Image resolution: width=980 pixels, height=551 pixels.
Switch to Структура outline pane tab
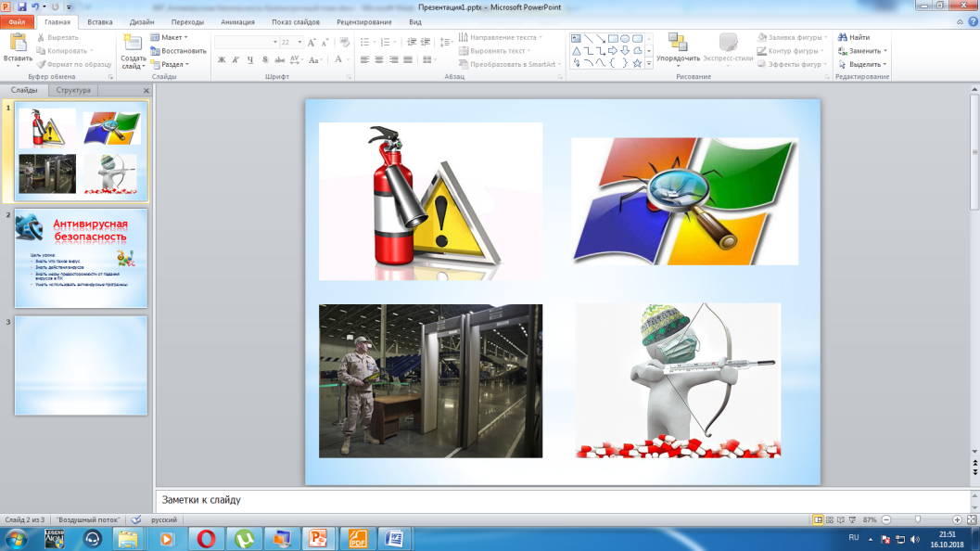pos(73,90)
